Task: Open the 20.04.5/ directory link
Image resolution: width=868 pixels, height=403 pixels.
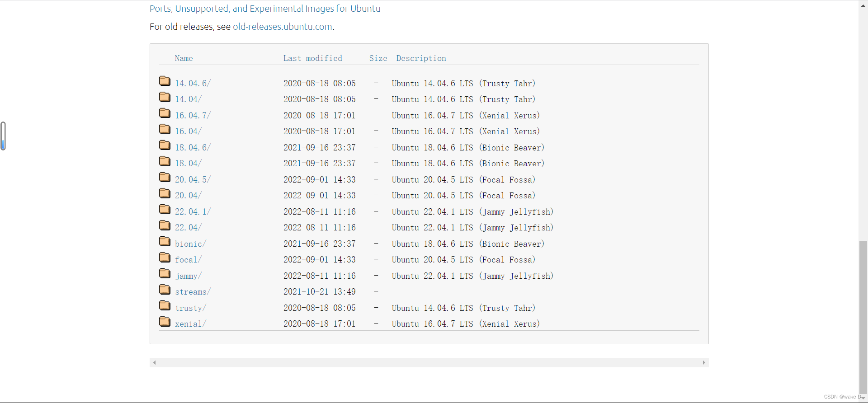Action: [193, 180]
